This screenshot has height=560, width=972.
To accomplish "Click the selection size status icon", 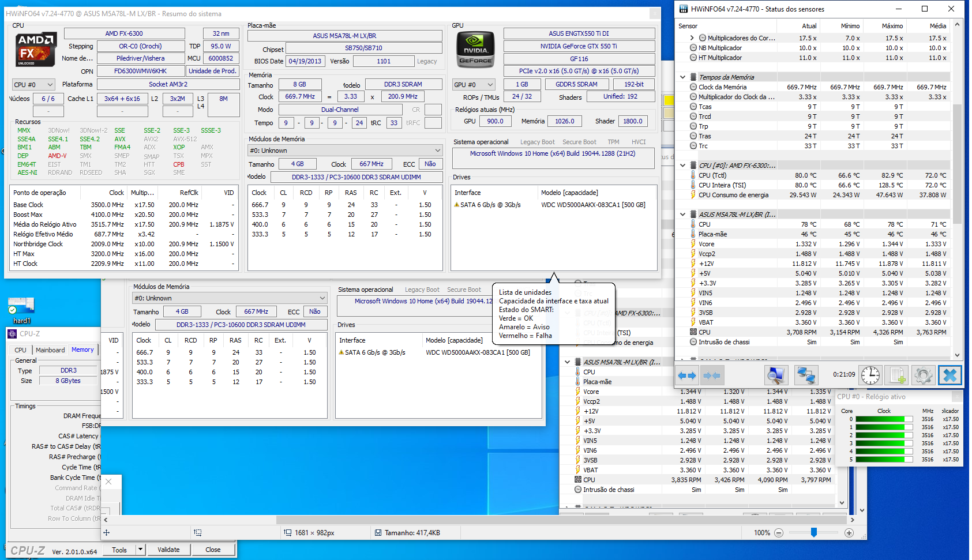I will tap(198, 532).
